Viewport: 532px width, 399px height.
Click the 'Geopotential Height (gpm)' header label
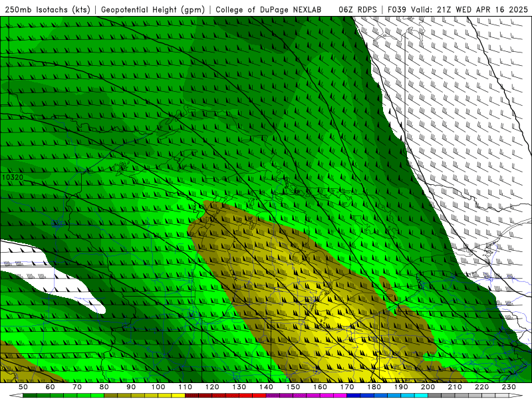click(153, 9)
